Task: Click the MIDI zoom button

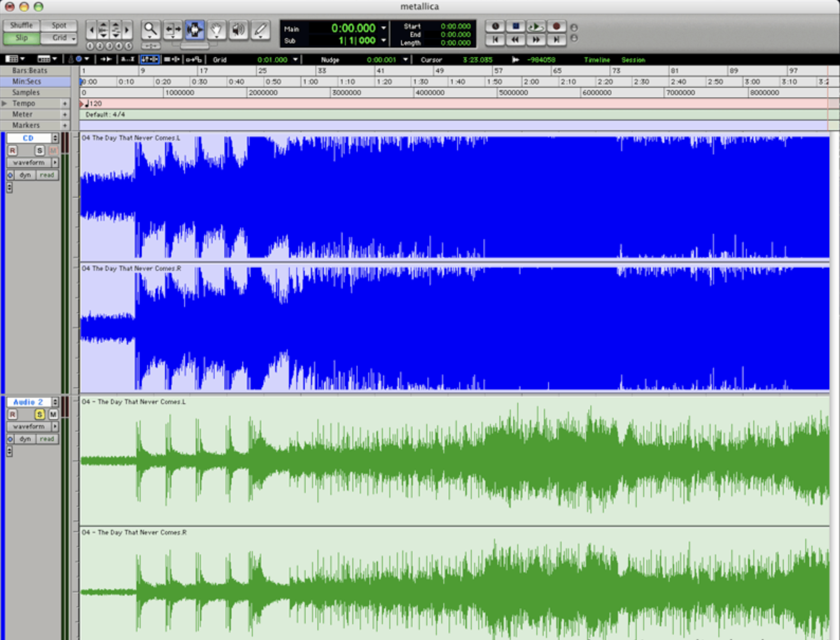Action: [x=116, y=30]
